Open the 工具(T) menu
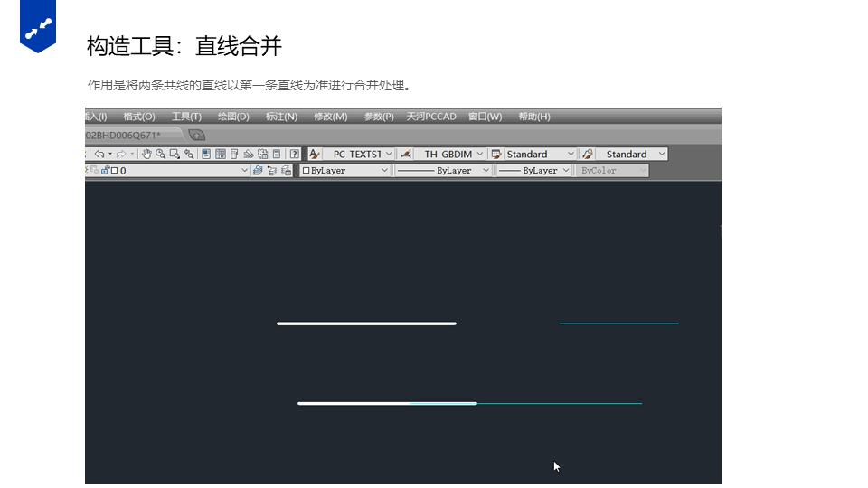 [x=186, y=117]
